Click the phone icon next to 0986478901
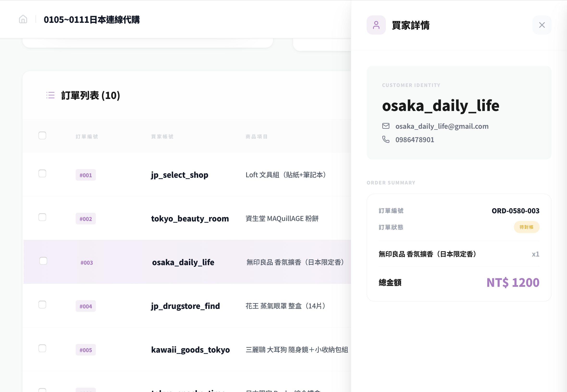Image resolution: width=567 pixels, height=392 pixels. 386,140
